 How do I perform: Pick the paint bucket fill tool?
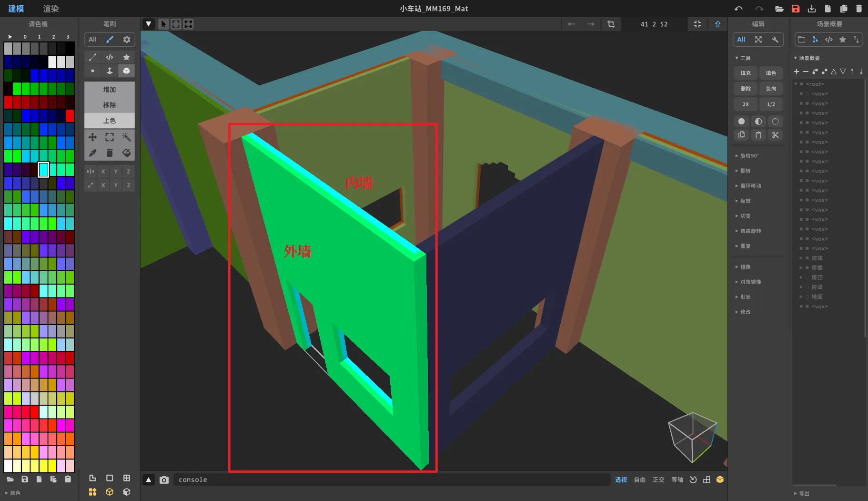tap(126, 153)
